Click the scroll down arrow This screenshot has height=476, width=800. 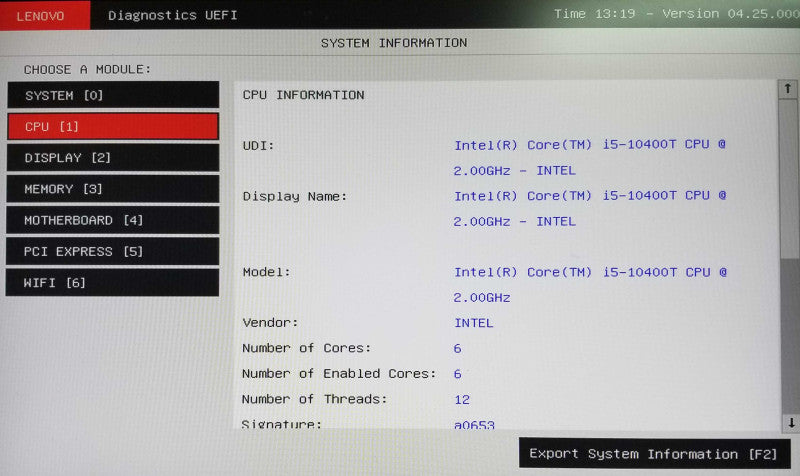tap(791, 423)
